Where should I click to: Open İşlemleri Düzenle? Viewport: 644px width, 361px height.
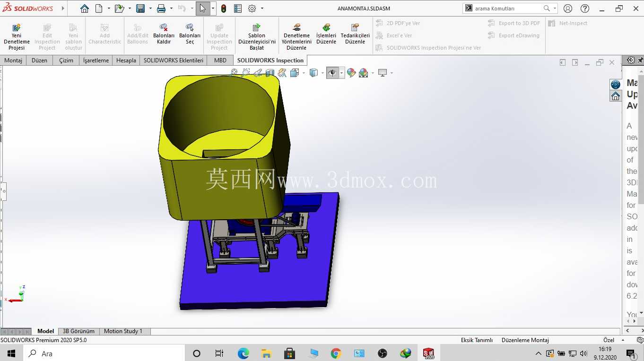pyautogui.click(x=326, y=34)
